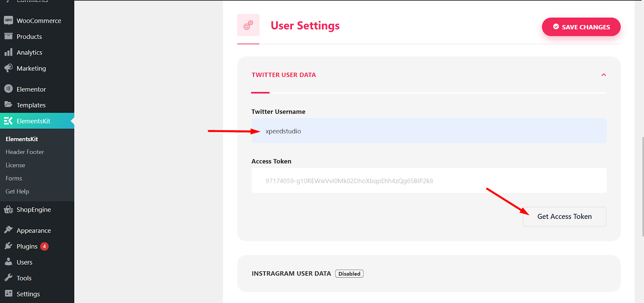Viewport: 644px width, 303px height.
Task: Click the WooCommerce icon in sidebar
Action: pos(8,21)
